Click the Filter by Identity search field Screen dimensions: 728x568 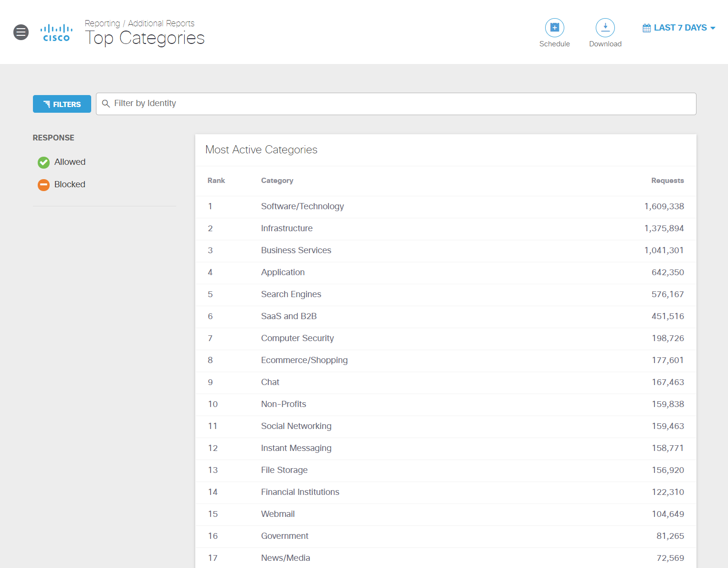click(x=334, y=104)
